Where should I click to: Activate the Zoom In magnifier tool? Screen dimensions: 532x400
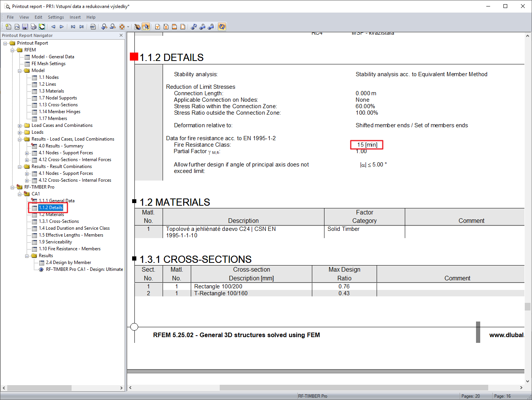click(x=104, y=26)
